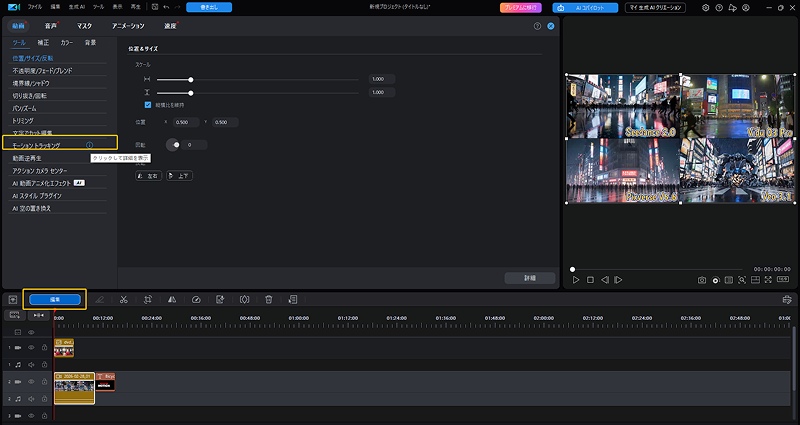Click the undock preview window icon
This screenshot has width=800, height=425.
(755, 280)
